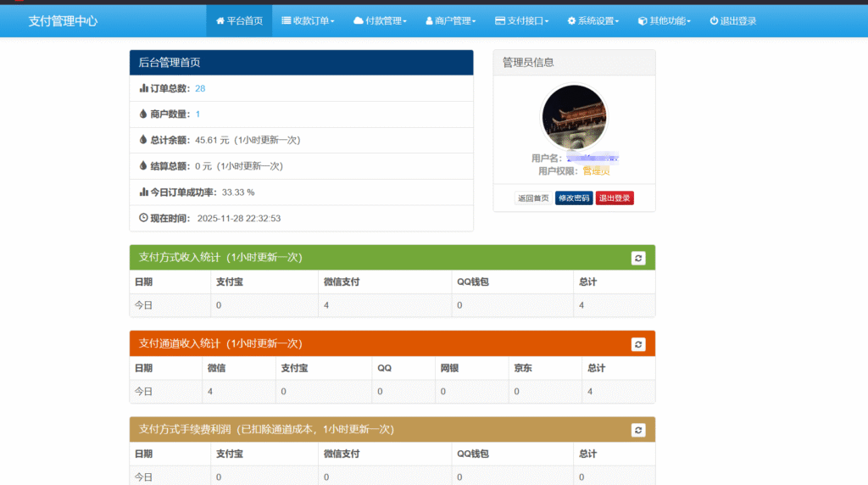Click refresh icon in 支付通道收入统计 panel

click(638, 343)
